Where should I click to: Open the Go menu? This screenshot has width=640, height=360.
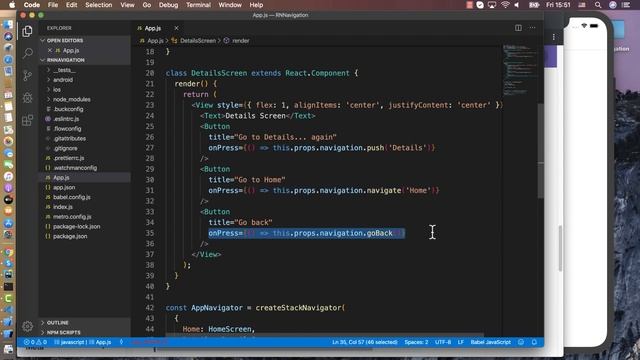[x=147, y=5]
